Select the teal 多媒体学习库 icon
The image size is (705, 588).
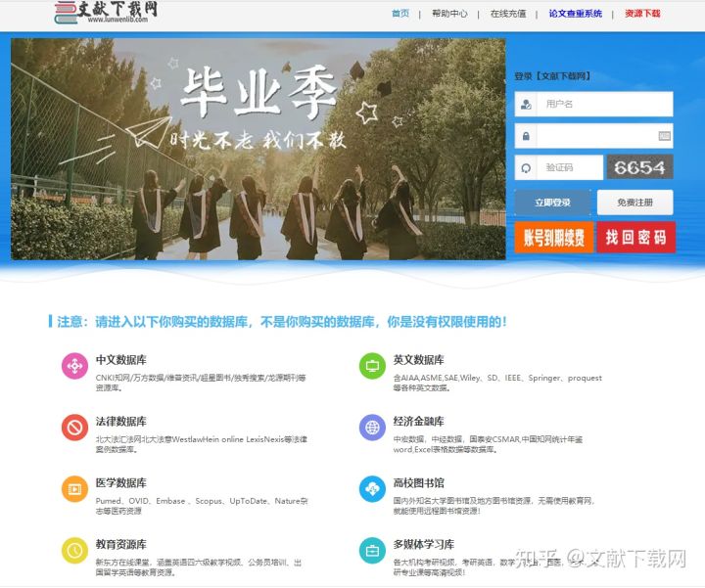372,550
